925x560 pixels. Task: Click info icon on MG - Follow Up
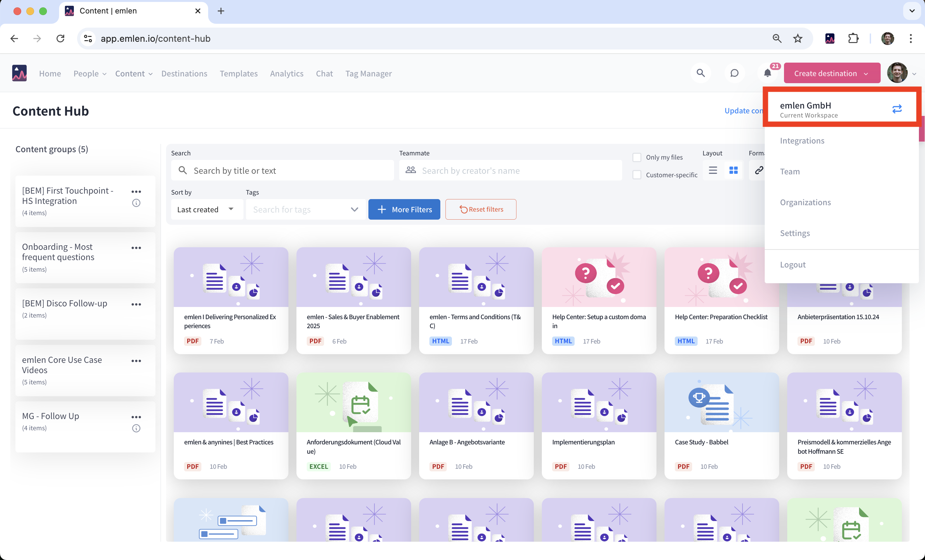tap(136, 428)
